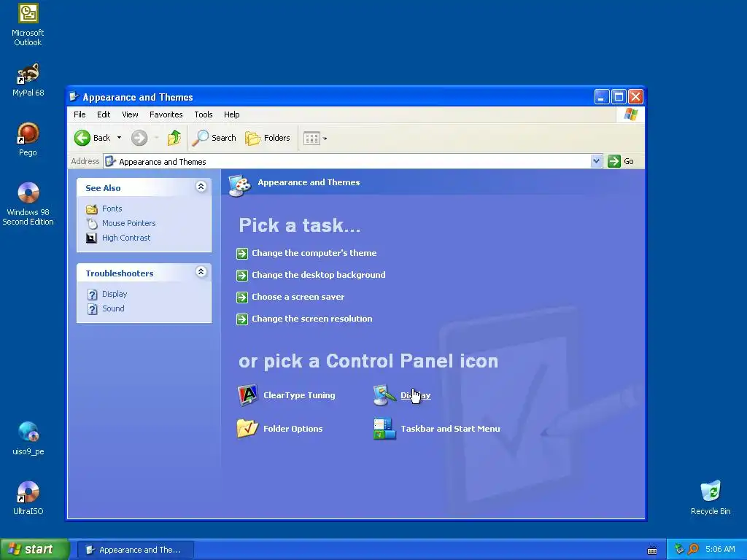Click the Sound troubleshooter question-mark icon

click(x=92, y=309)
